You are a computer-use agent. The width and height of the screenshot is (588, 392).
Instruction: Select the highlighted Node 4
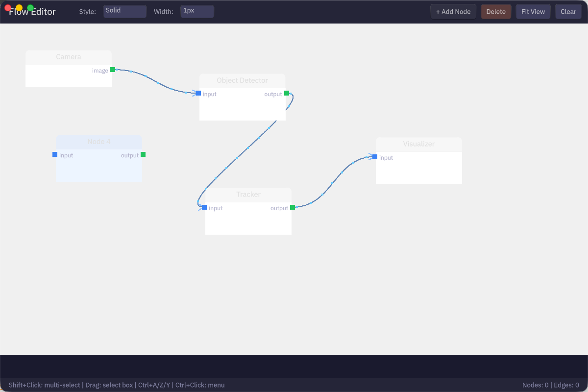pyautogui.click(x=98, y=142)
